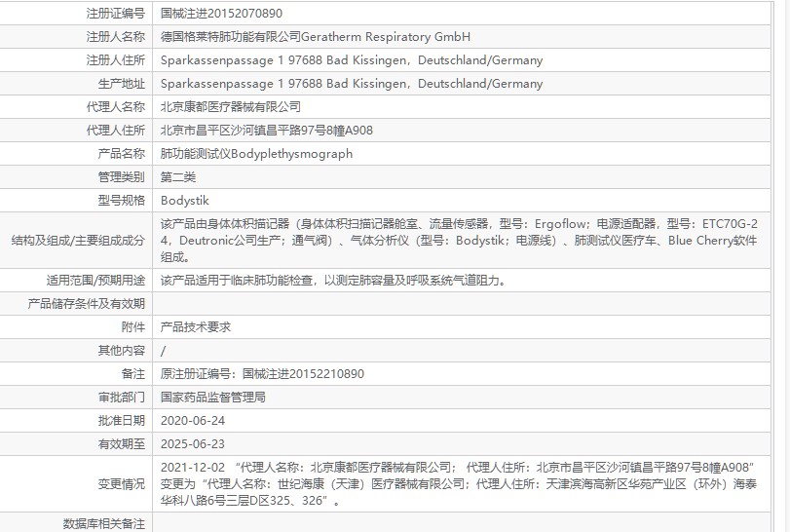790x532 pixels.
Task: Click the 变更情况 label
Action: coord(122,484)
